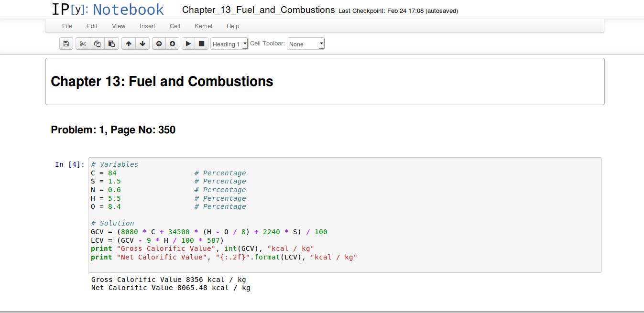Copy the selected cell
Viewport: 644px width, 313px height.
[x=97, y=44]
